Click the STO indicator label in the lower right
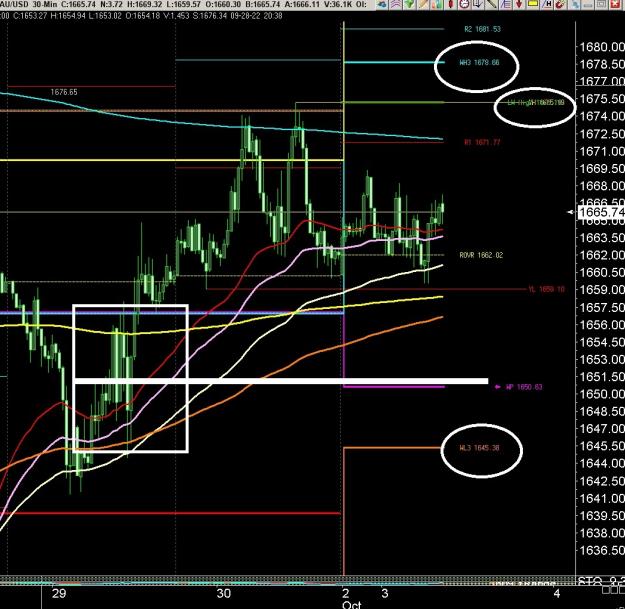Viewport: 625px width, 609px height. click(601, 581)
